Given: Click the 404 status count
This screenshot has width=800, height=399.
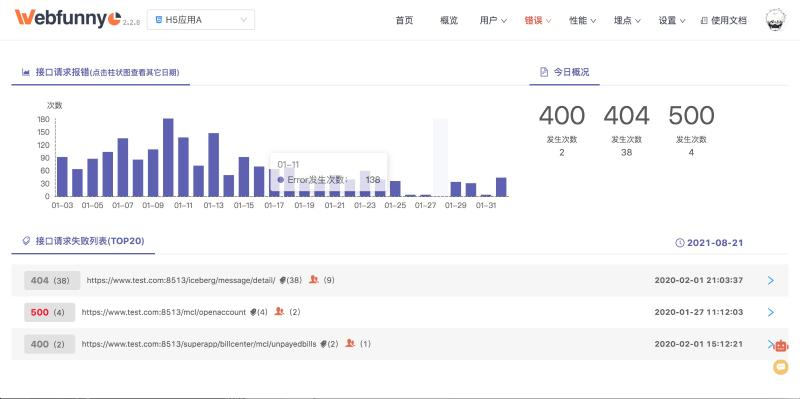Looking at the screenshot, I should [627, 115].
